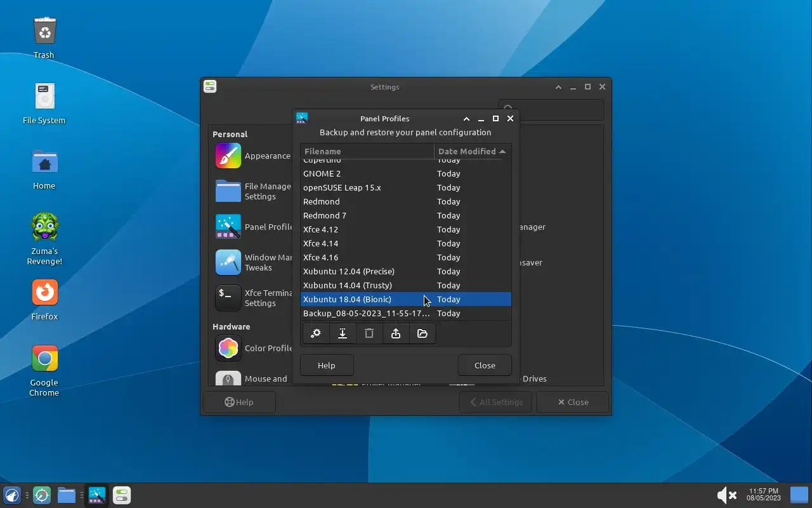Export the profile (upload arrow icon)
This screenshot has width=812, height=508.
396,333
